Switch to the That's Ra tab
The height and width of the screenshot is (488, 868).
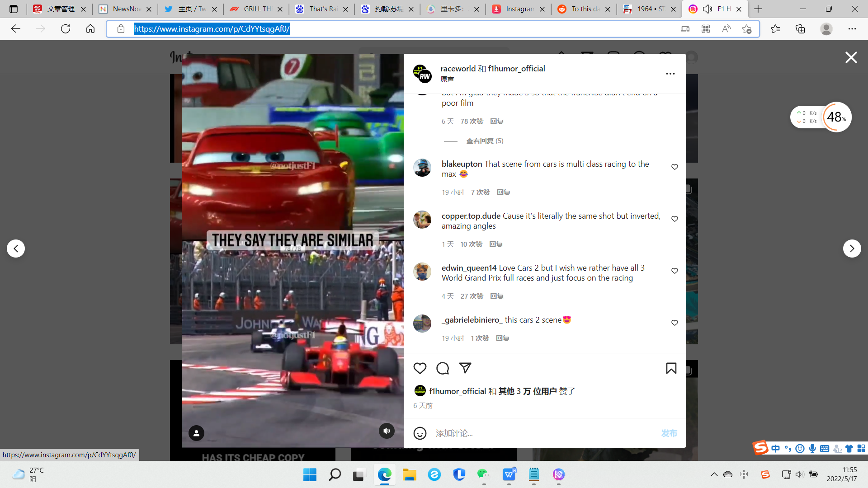tap(322, 9)
